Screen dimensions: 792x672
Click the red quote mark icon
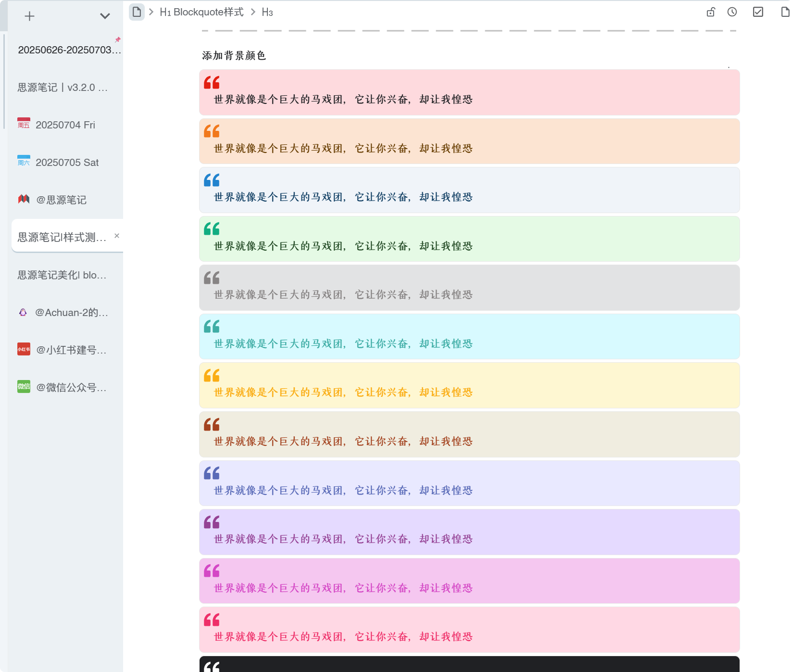(x=212, y=83)
